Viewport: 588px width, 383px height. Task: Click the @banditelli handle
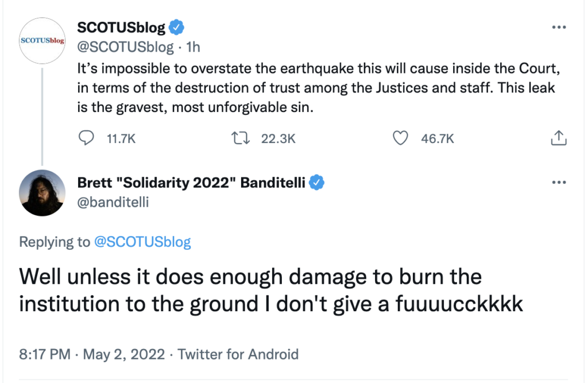point(112,202)
